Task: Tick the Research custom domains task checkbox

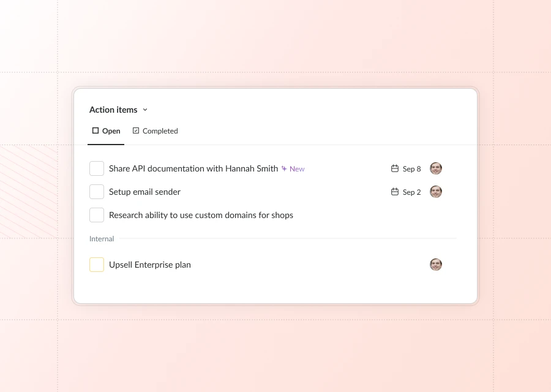Action: (97, 215)
